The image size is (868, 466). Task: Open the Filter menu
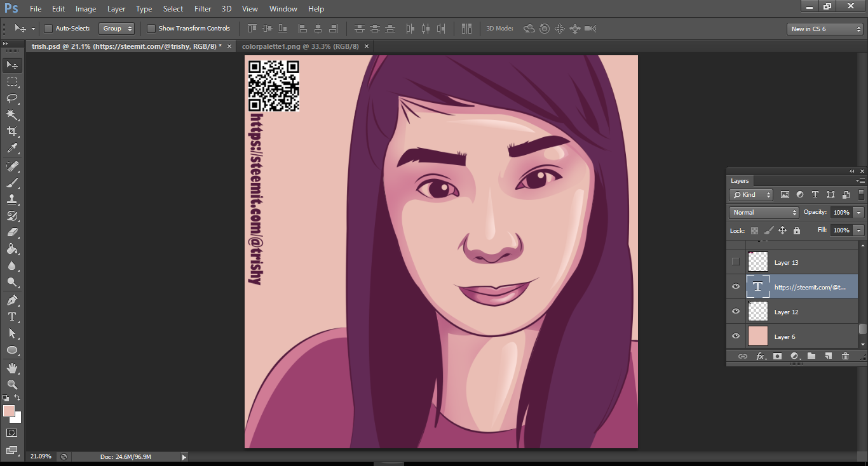(203, 9)
